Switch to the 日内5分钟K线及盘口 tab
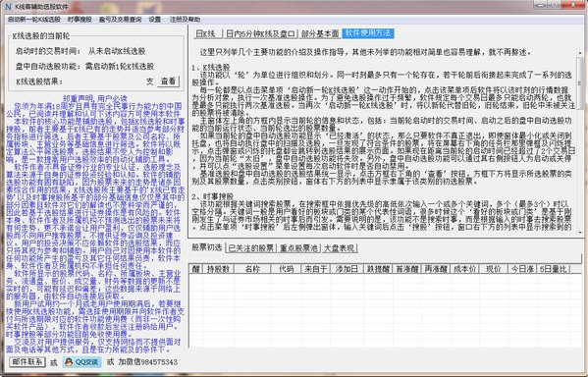The image size is (588, 377). [261, 33]
